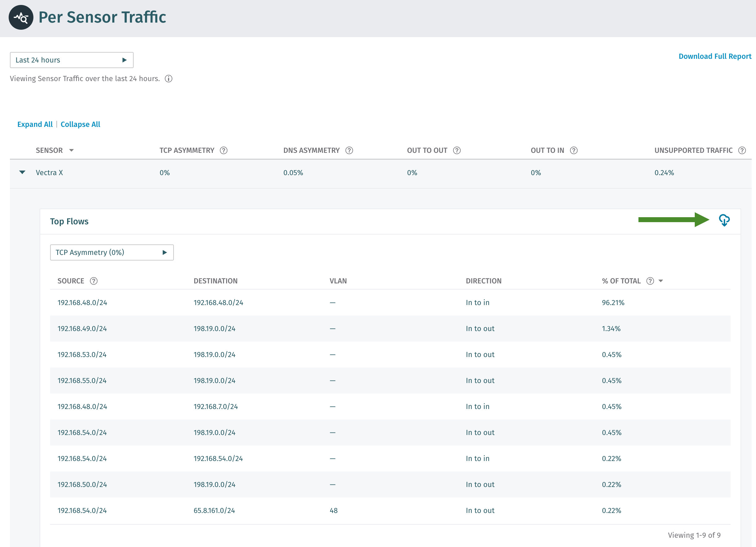Click the Download Full Report link
This screenshot has width=756, height=547.
(715, 56)
